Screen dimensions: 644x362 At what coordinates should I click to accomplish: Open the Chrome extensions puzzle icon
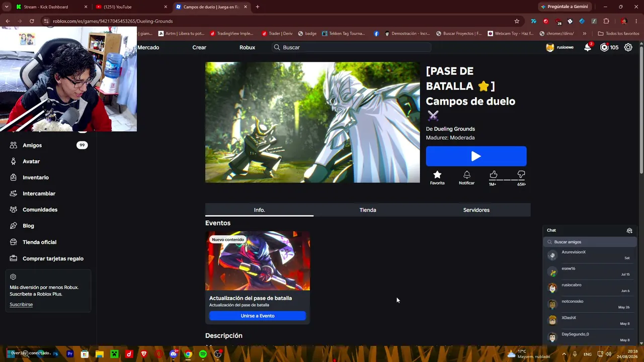point(606,21)
